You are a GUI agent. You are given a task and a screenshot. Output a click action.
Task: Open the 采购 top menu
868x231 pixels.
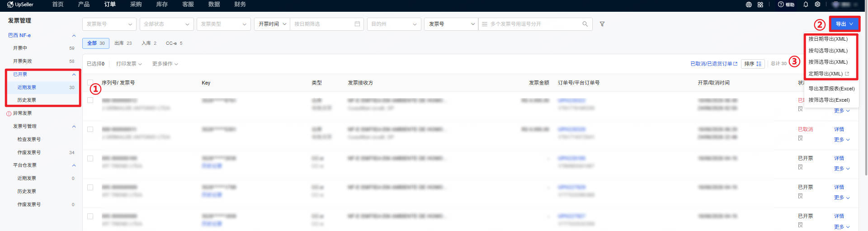point(136,5)
